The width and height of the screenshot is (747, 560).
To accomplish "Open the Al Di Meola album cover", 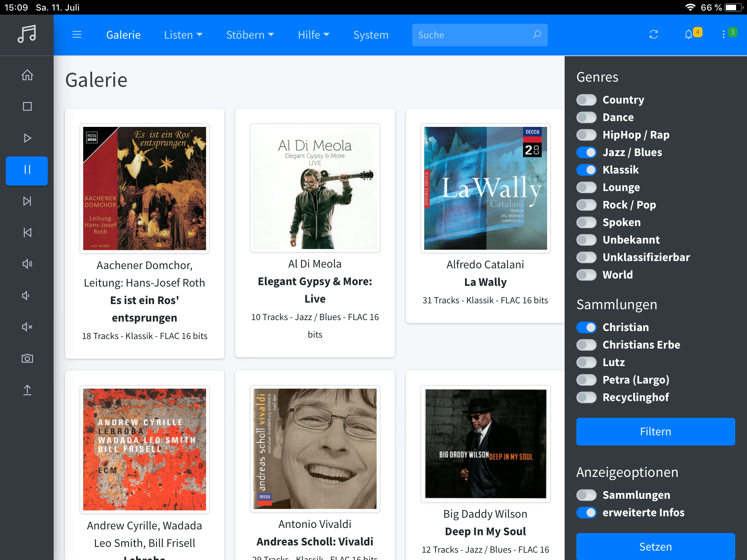I will click(315, 188).
